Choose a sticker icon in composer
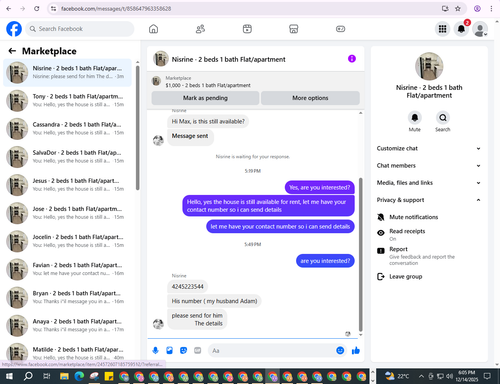 click(x=184, y=350)
